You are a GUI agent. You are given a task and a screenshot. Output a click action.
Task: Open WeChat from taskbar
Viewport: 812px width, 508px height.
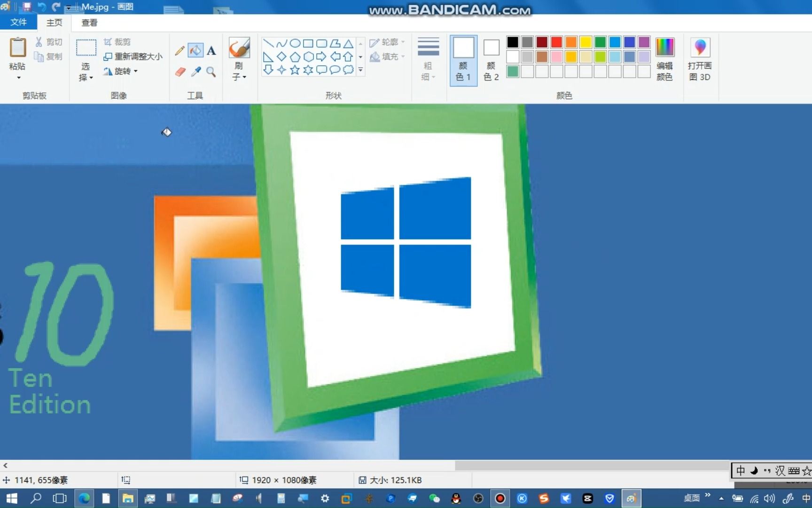434,498
